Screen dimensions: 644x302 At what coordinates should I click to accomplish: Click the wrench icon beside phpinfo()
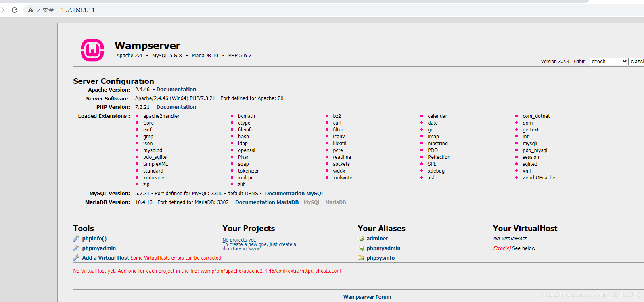pyautogui.click(x=76, y=238)
